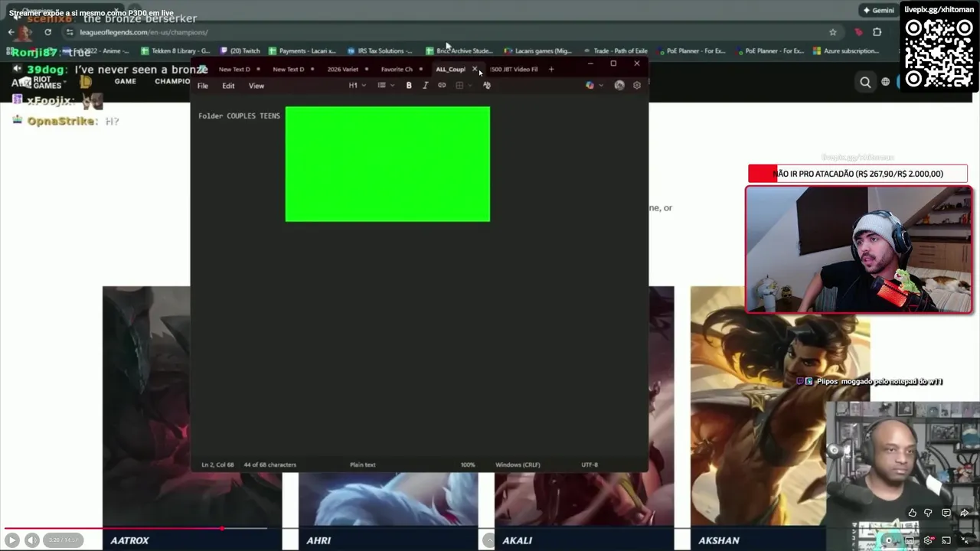This screenshot has height=551, width=980.
Task: Click the search magnifier on the League site
Action: pos(865,83)
